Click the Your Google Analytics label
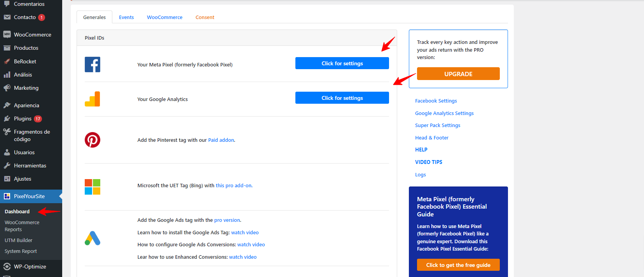 click(x=162, y=99)
